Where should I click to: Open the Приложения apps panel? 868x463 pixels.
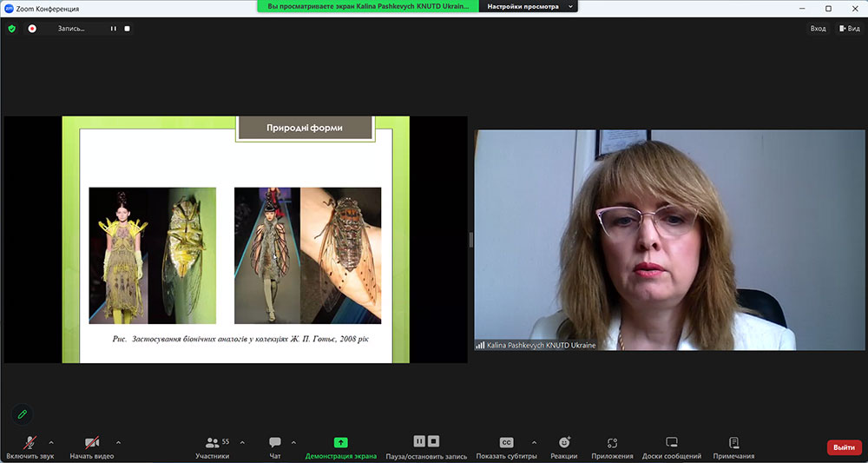click(612, 448)
